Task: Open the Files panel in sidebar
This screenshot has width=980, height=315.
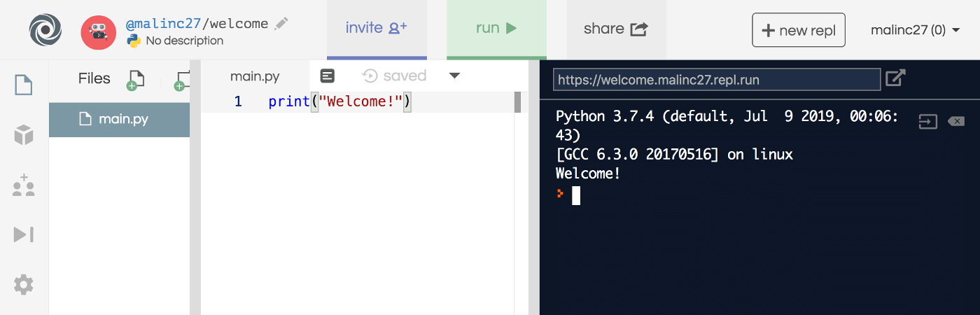Action: 24,85
